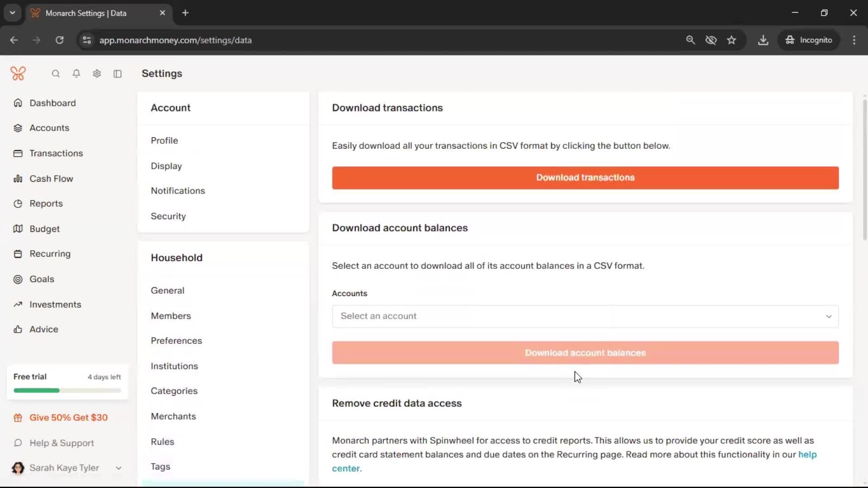Toggle third-party cookie blocking eye icon
Viewport: 868px width, 488px height.
pyautogui.click(x=711, y=40)
